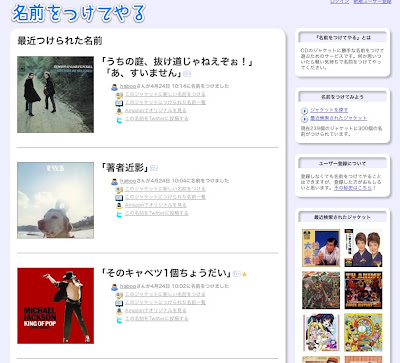Open the Michael Jackson King of Pop cover

55,306
